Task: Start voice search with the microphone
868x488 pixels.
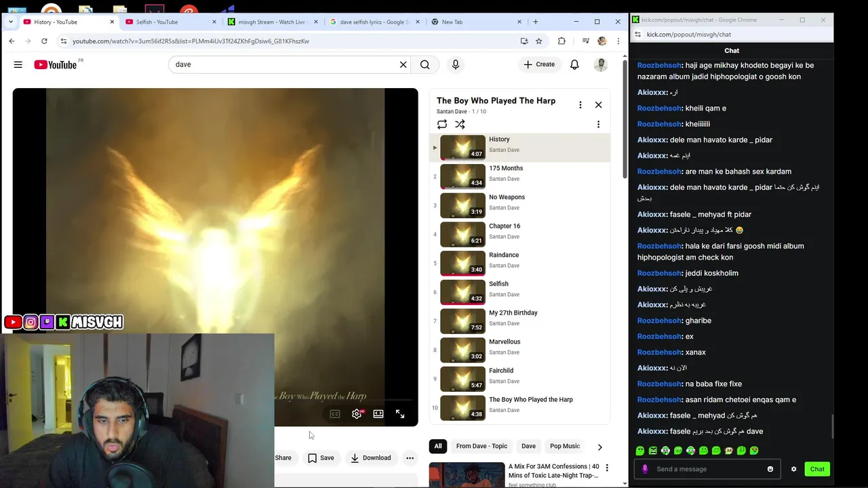Action: click(x=456, y=64)
